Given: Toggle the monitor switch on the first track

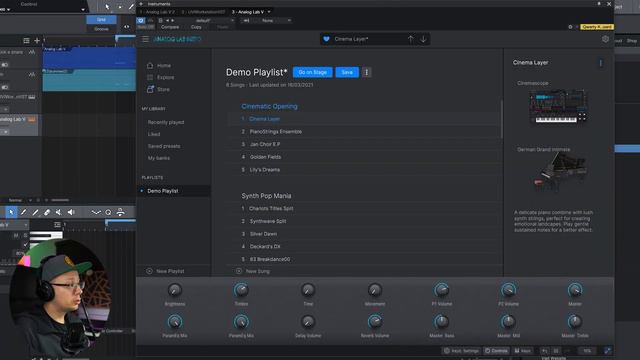Looking at the screenshot, I should pos(4,65).
